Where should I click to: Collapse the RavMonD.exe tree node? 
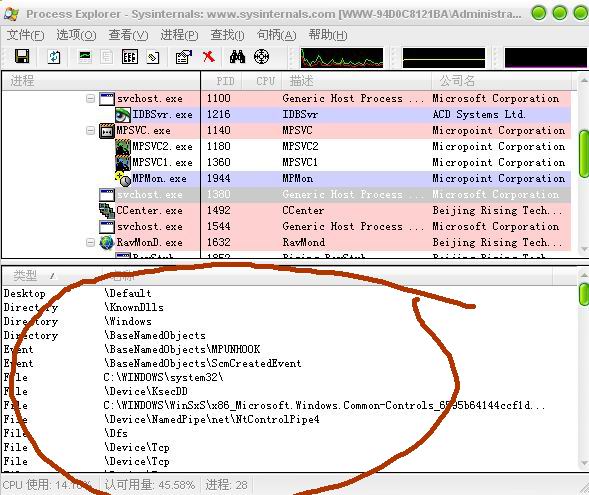pyautogui.click(x=90, y=243)
